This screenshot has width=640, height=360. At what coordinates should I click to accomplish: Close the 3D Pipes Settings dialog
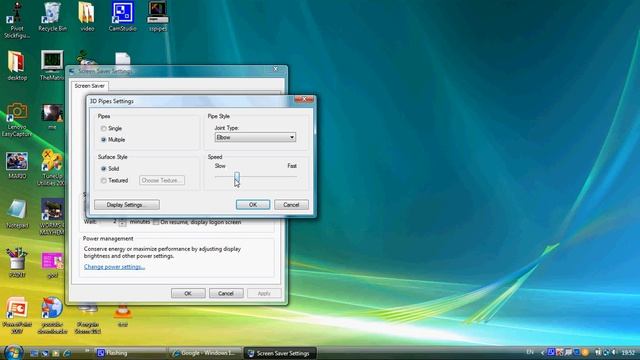(304, 100)
